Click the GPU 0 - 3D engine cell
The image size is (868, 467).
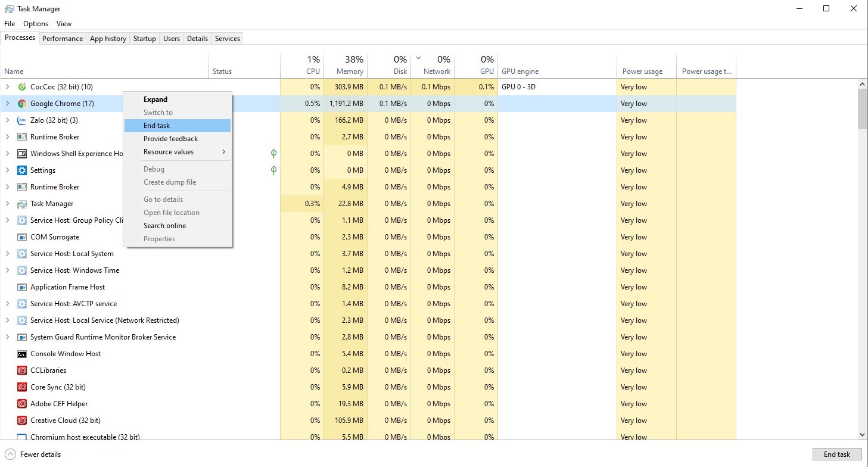(x=557, y=87)
